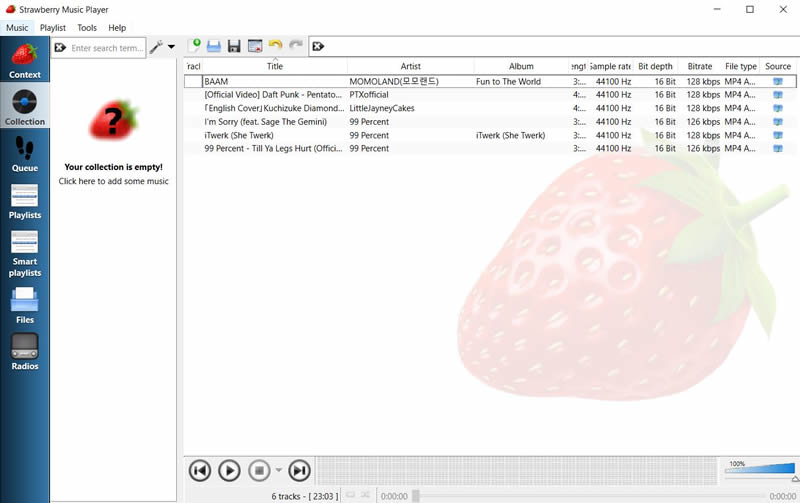
Task: Open the Queue sidebar tab
Action: click(24, 153)
